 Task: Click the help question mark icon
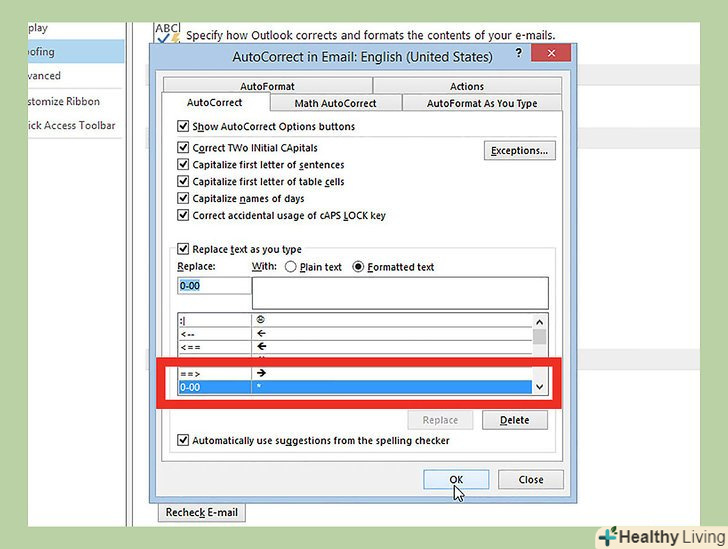tap(519, 53)
